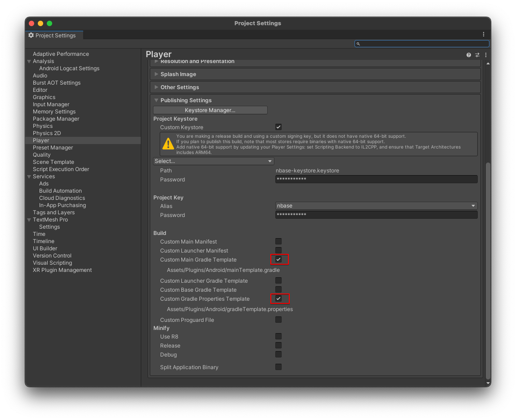Select Graphics in the settings list
This screenshot has height=420, width=516.
pyautogui.click(x=44, y=97)
